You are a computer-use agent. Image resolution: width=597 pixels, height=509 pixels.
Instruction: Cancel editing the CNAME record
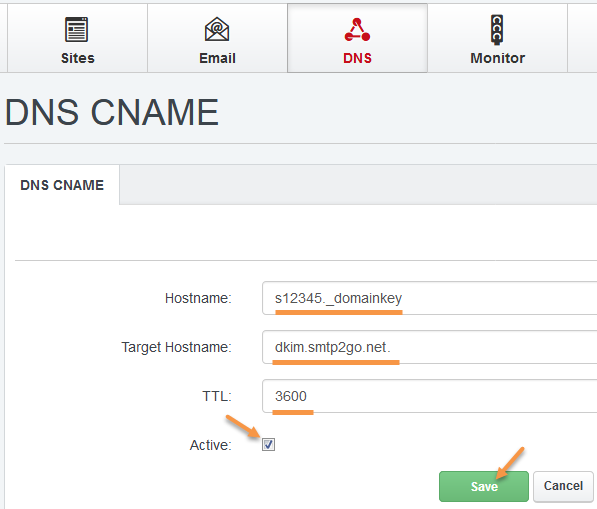click(563, 486)
